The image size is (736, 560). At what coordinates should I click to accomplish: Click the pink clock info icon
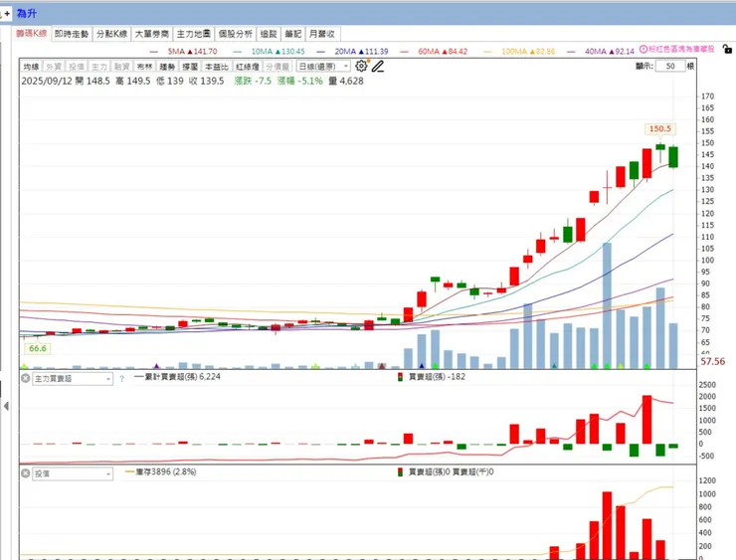[x=644, y=49]
